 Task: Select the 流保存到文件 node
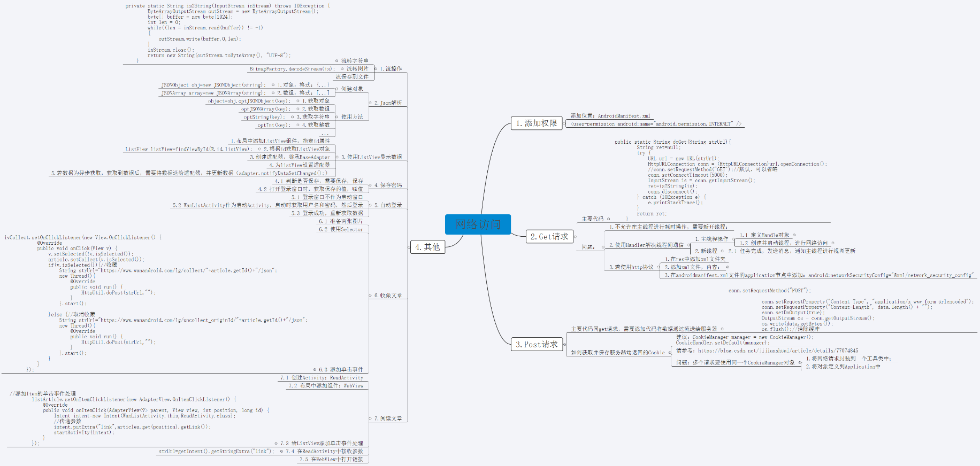pos(352,77)
